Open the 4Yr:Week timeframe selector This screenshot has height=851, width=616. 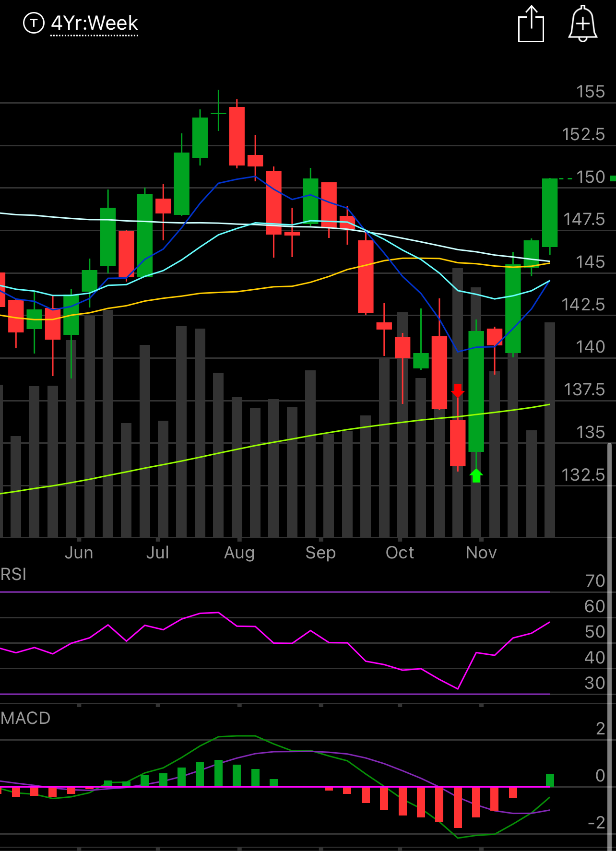[x=95, y=23]
